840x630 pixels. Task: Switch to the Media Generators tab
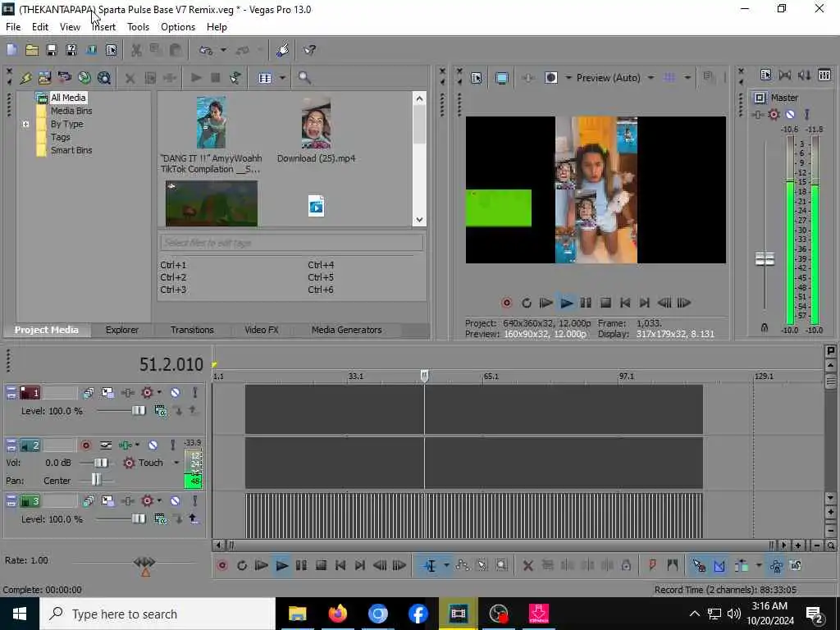pos(347,330)
